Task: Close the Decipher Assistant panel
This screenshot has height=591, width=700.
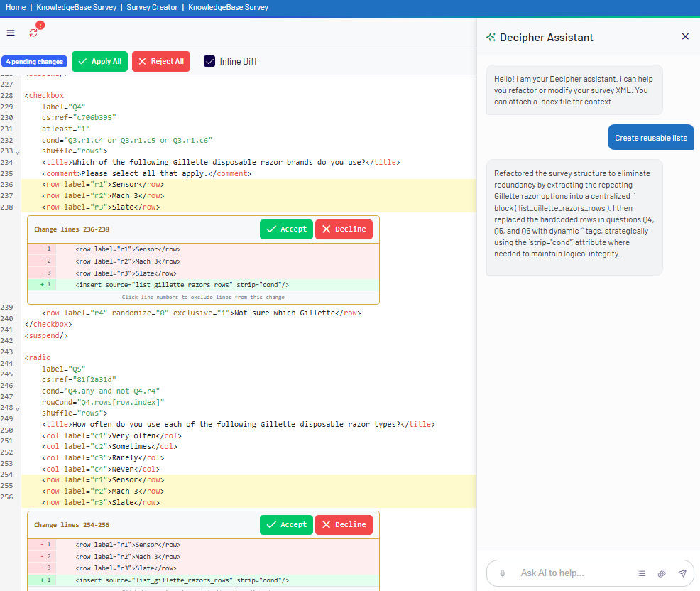Action: [x=685, y=37]
